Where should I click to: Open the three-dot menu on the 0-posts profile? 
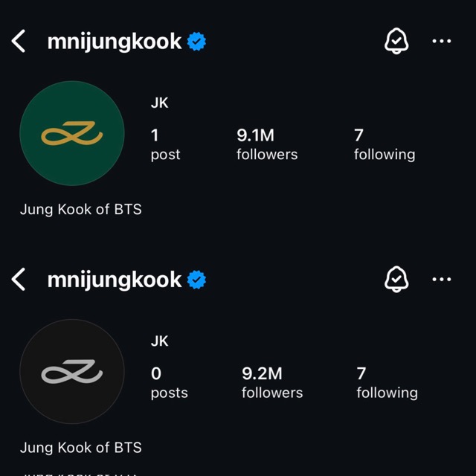442,280
